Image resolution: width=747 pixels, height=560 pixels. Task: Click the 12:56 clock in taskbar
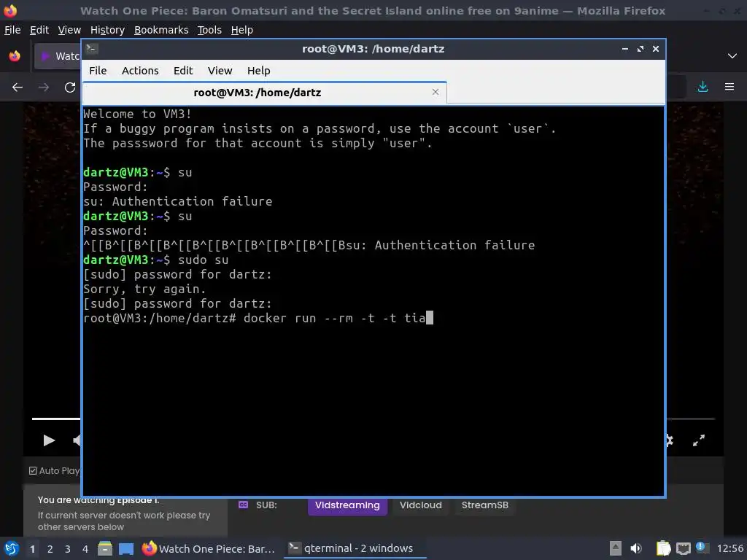click(x=729, y=548)
